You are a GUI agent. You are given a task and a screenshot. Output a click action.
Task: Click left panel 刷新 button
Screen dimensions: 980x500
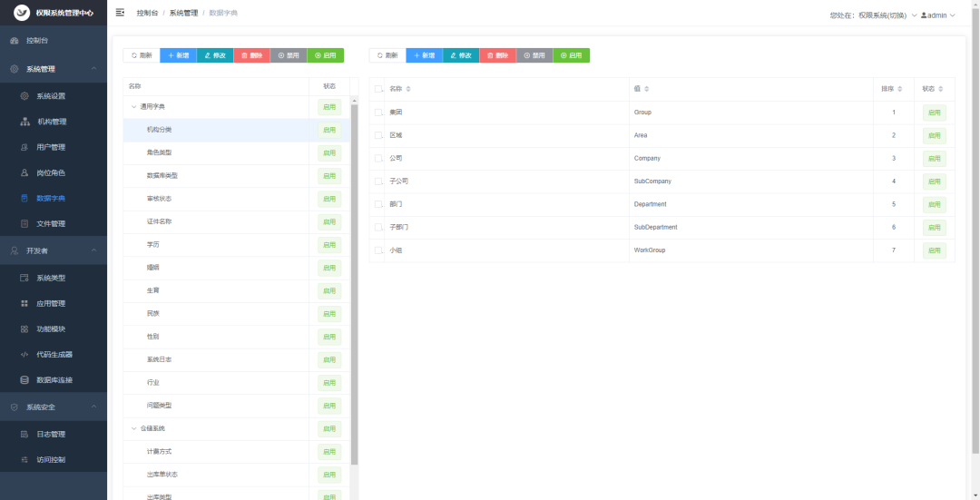(x=142, y=55)
